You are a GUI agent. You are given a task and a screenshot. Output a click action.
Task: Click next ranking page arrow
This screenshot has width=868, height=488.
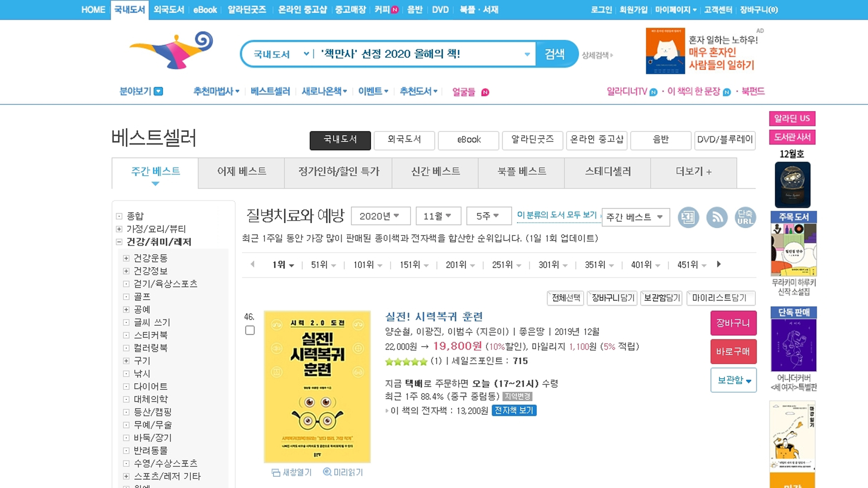[719, 264]
